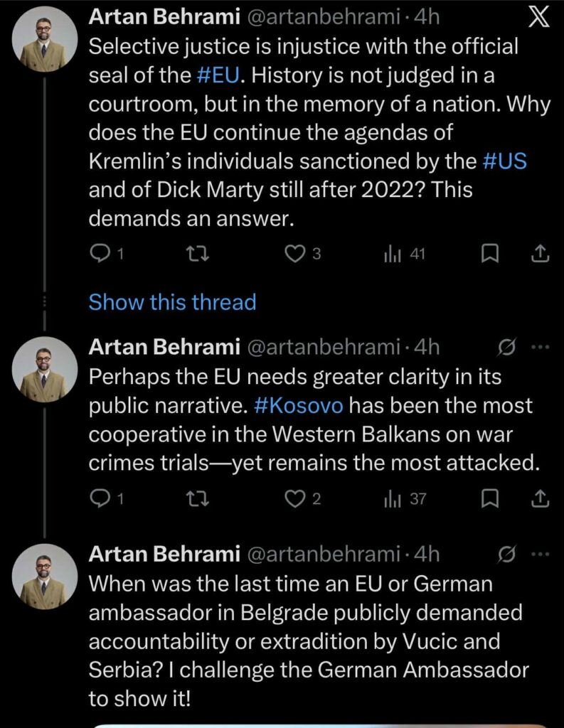Open the #Kosovo hashtag
564x728 pixels.
pyautogui.click(x=298, y=406)
